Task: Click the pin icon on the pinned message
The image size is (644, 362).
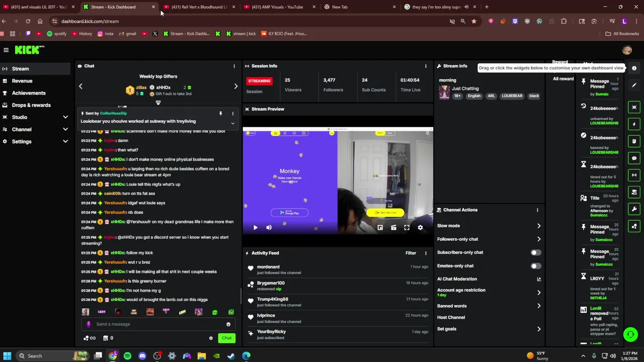Action: coord(220,114)
